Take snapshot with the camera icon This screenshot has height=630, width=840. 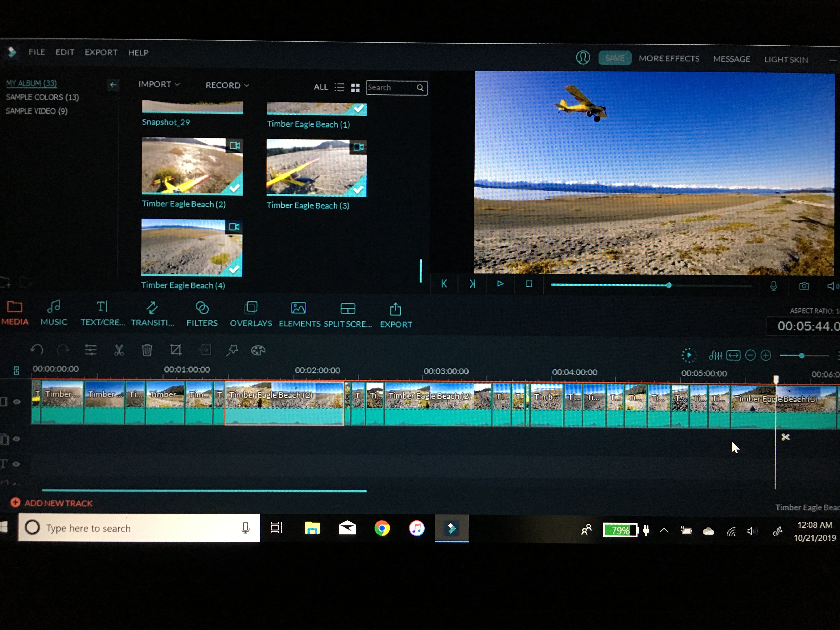(x=804, y=286)
